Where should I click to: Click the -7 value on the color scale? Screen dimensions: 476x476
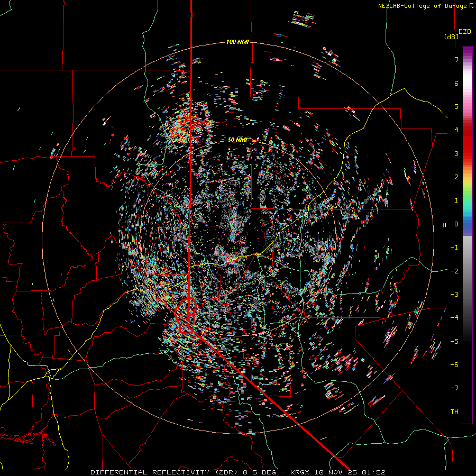point(454,388)
